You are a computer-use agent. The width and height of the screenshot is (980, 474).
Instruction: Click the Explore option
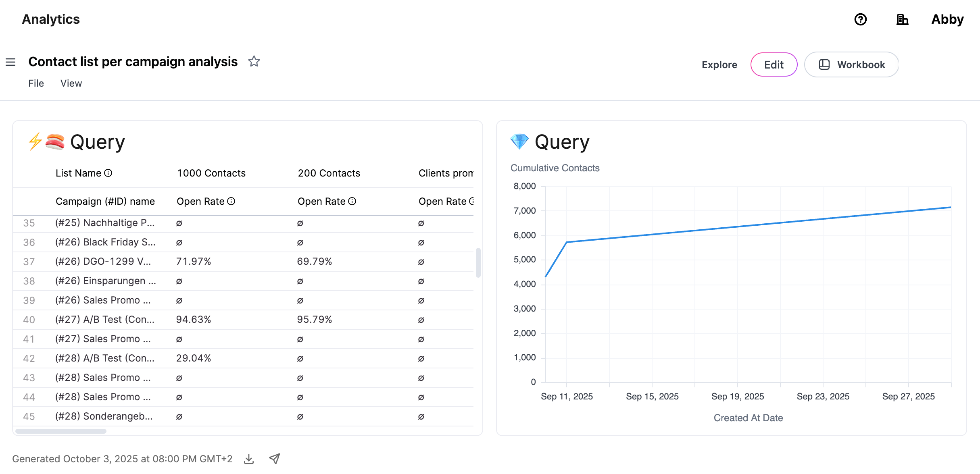[719, 64]
